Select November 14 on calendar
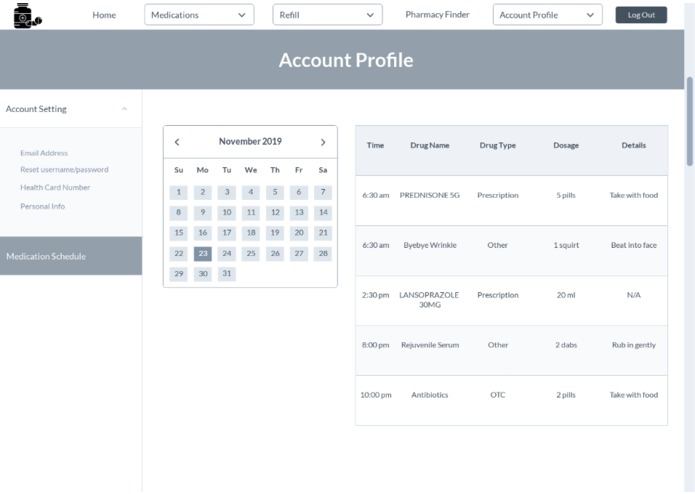 click(x=323, y=213)
